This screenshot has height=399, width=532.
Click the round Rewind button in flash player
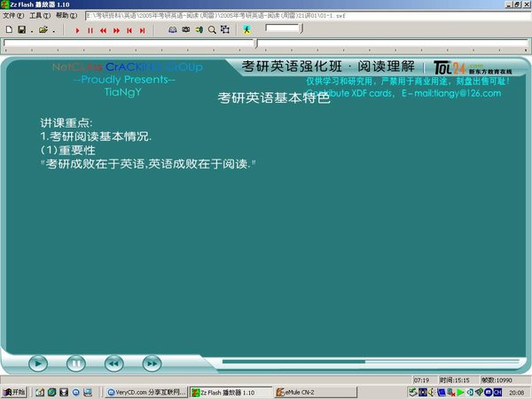[x=114, y=364]
